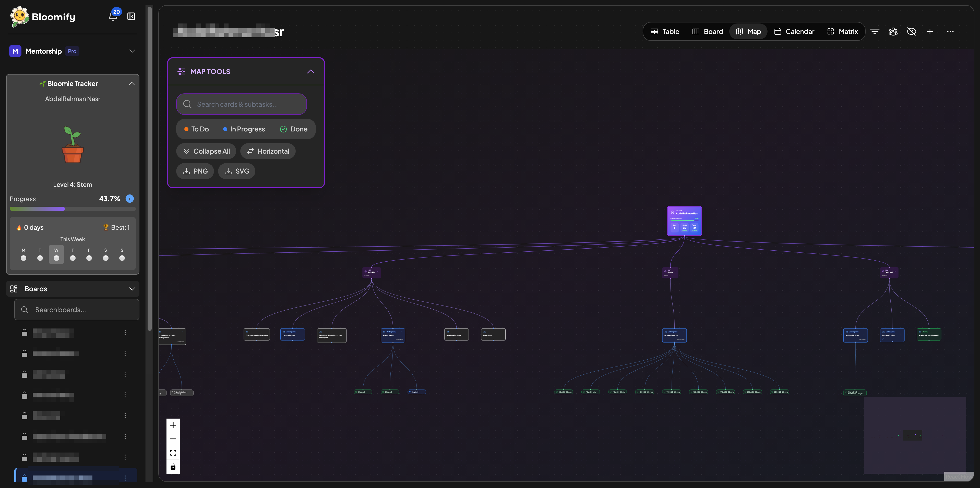The image size is (980, 488).
Task: Open the filter icon in top toolbar
Action: tap(875, 32)
